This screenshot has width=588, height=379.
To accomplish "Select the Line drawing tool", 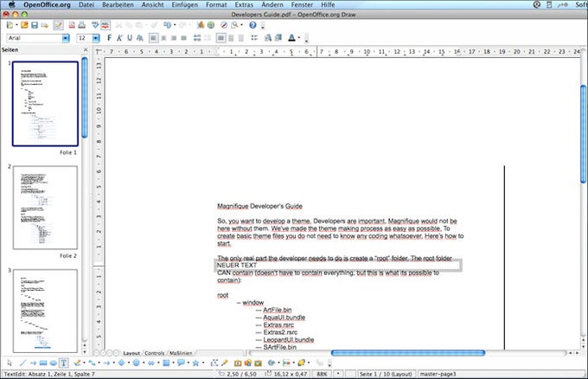I will coord(22,363).
